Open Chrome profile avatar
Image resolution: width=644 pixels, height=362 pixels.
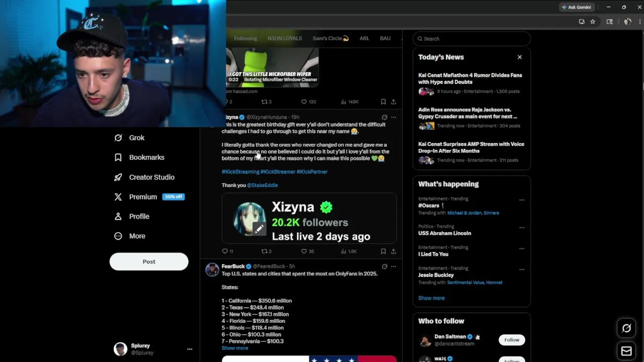pos(627,22)
